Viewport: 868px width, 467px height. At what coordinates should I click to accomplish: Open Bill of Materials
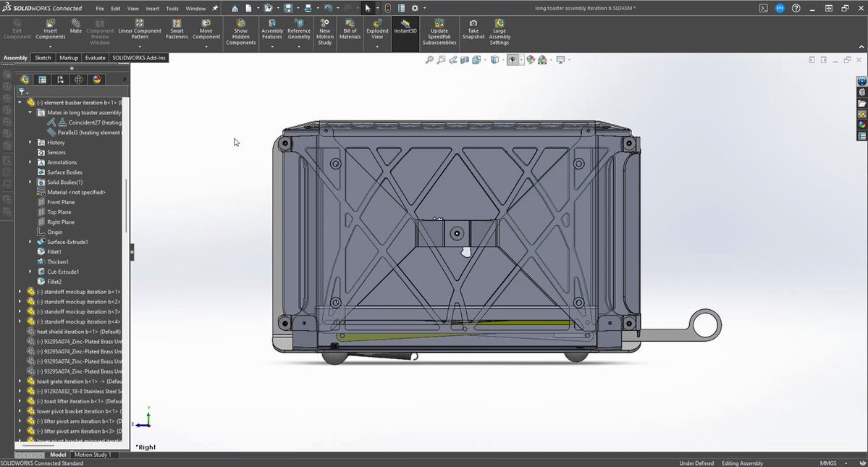[350, 30]
